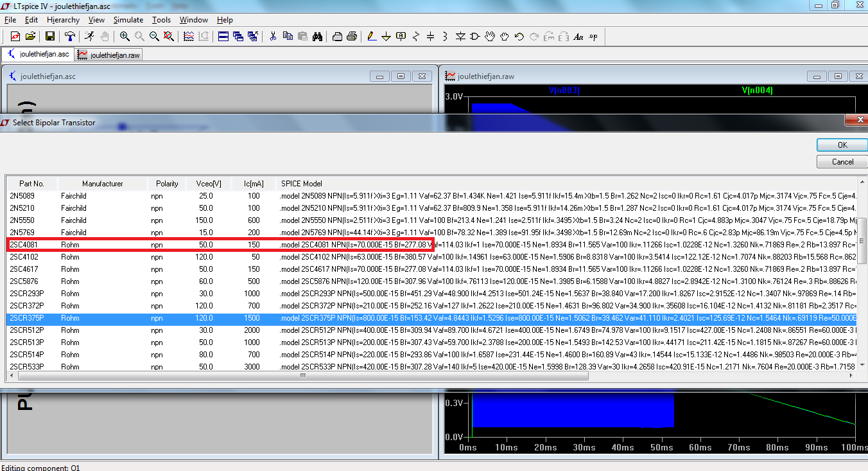Viewport: 868px width, 471px height.
Task: Sort the list by Vceo[V] column
Action: 209,184
